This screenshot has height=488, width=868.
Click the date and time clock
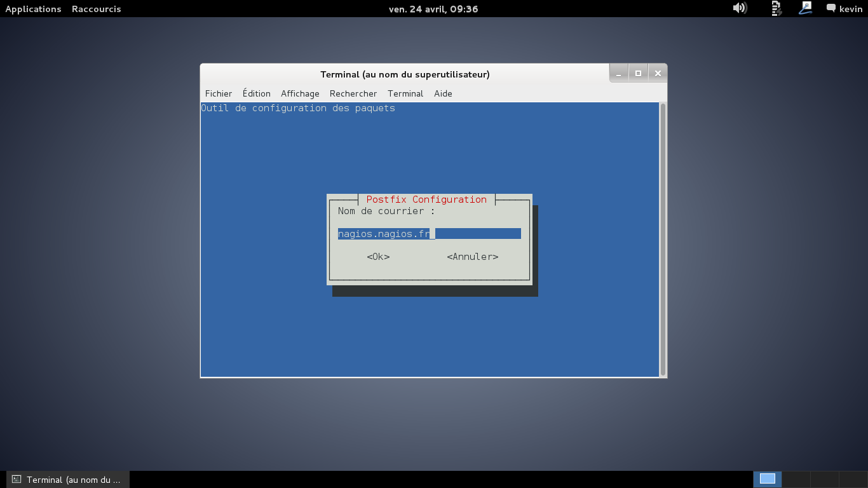[433, 9]
